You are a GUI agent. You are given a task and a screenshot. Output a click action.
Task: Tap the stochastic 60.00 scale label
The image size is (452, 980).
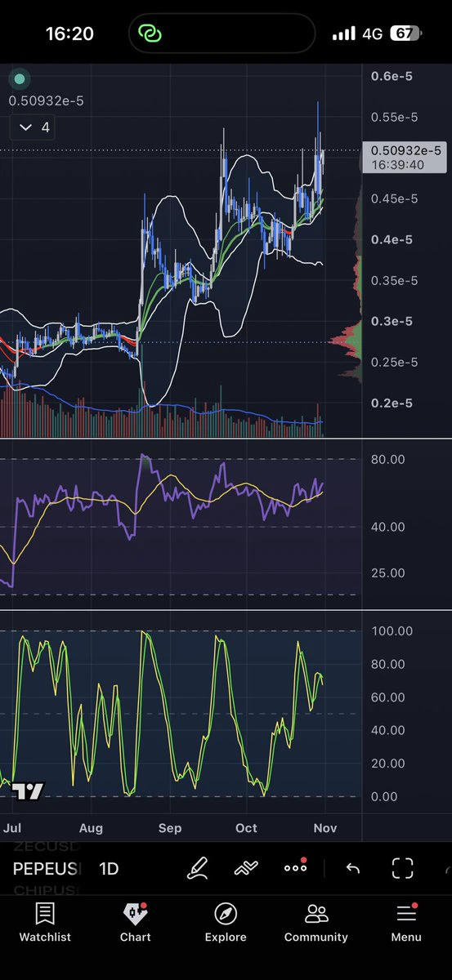[x=387, y=697]
